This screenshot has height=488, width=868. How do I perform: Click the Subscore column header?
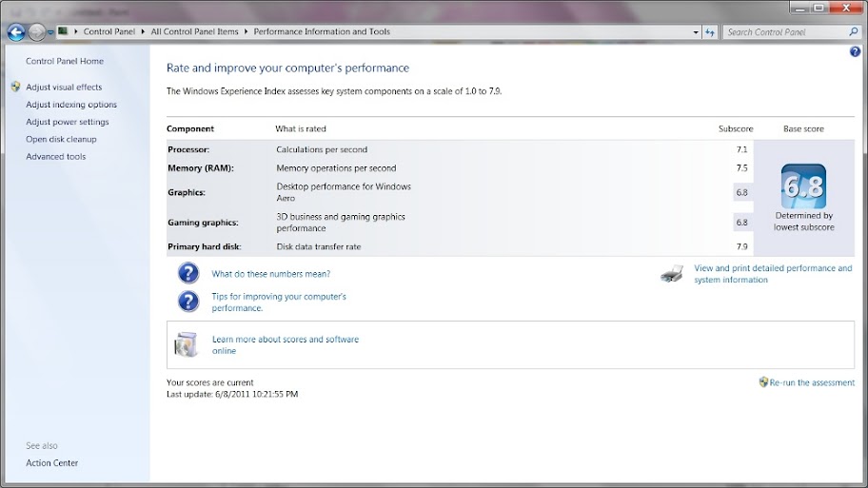736,129
